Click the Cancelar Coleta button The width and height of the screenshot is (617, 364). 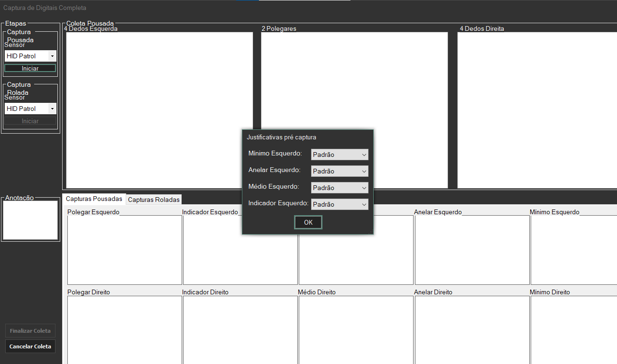click(30, 346)
